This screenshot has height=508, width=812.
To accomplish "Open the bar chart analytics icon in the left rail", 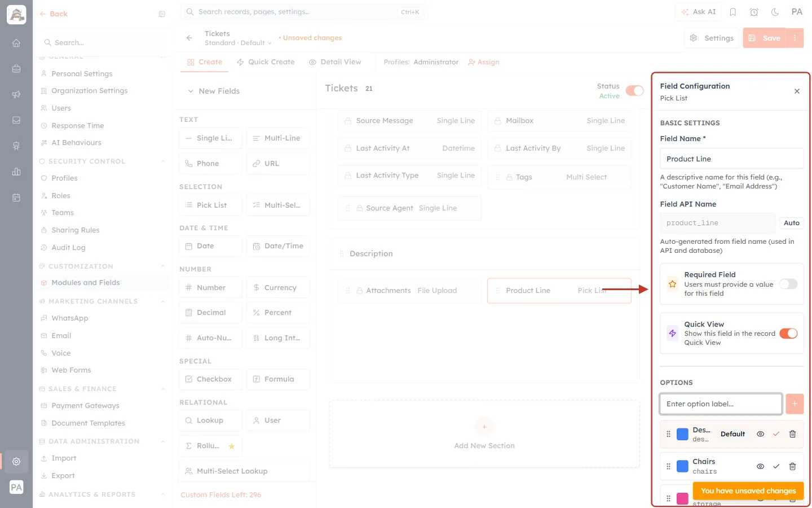I will pos(16,172).
